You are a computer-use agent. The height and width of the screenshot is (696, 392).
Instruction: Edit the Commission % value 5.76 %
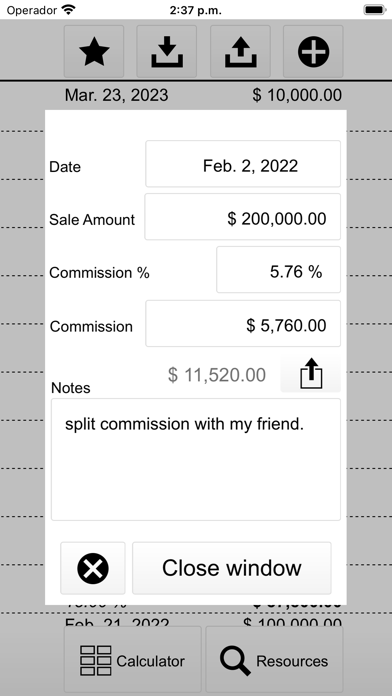(278, 270)
